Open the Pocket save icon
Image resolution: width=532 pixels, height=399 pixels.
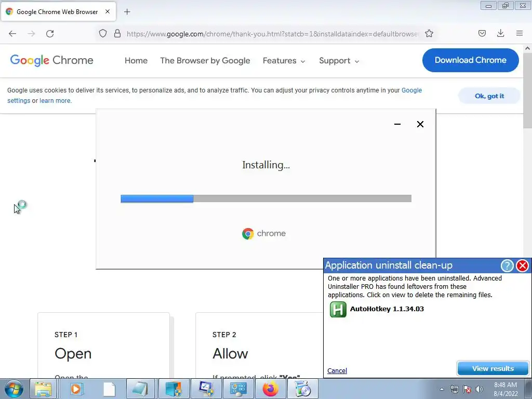coord(482,33)
